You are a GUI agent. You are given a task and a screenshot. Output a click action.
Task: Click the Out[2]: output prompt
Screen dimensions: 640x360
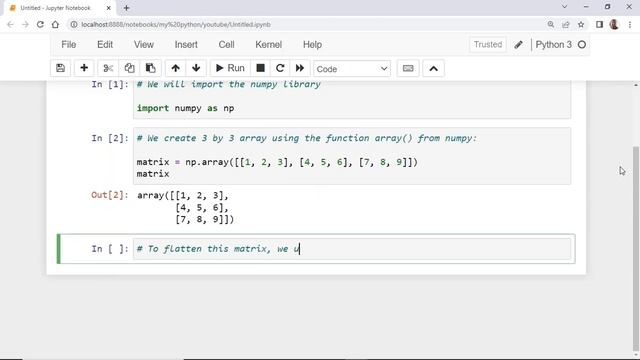tap(110, 195)
